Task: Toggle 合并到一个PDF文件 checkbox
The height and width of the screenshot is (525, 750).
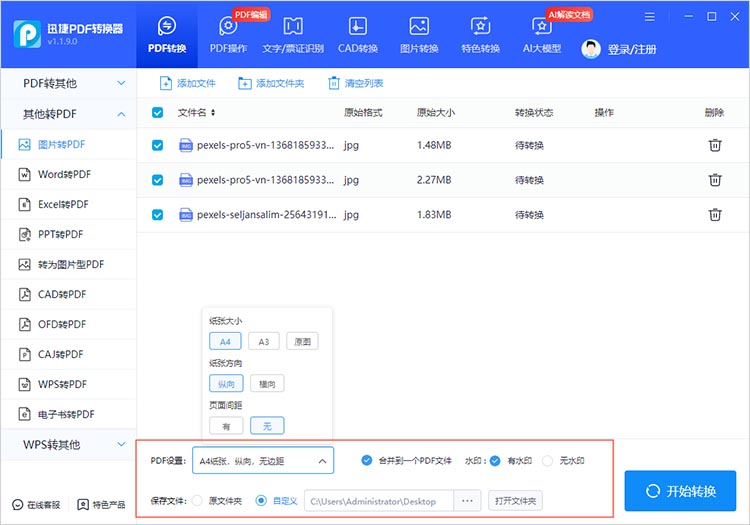Action: coord(366,460)
